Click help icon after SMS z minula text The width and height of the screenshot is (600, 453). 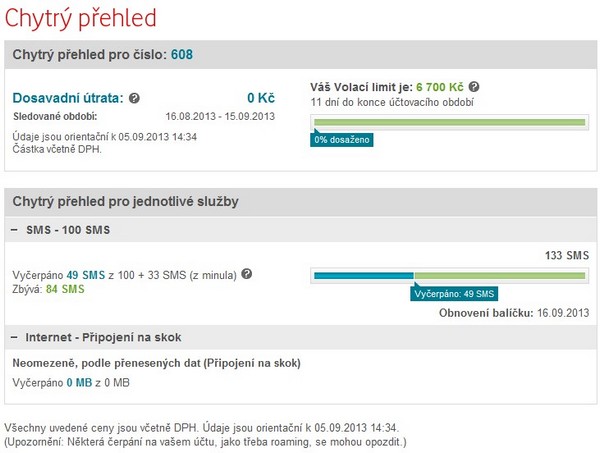coord(247,274)
